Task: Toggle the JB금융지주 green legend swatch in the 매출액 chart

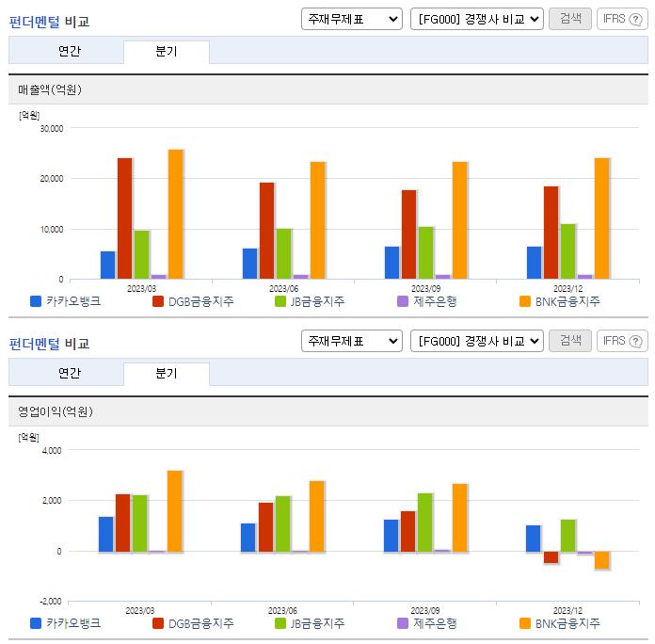Action: [280, 301]
